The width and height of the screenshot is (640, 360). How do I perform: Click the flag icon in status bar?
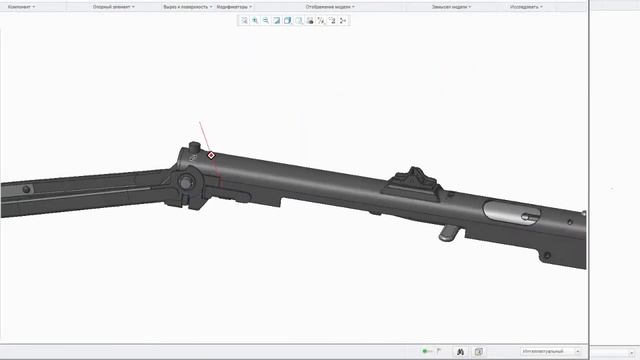tap(439, 351)
